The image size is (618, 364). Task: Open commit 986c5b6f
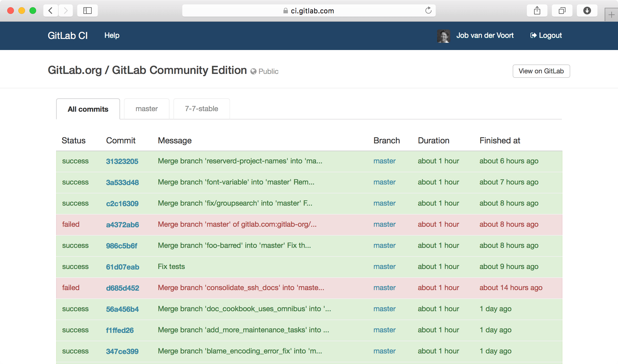tap(121, 246)
